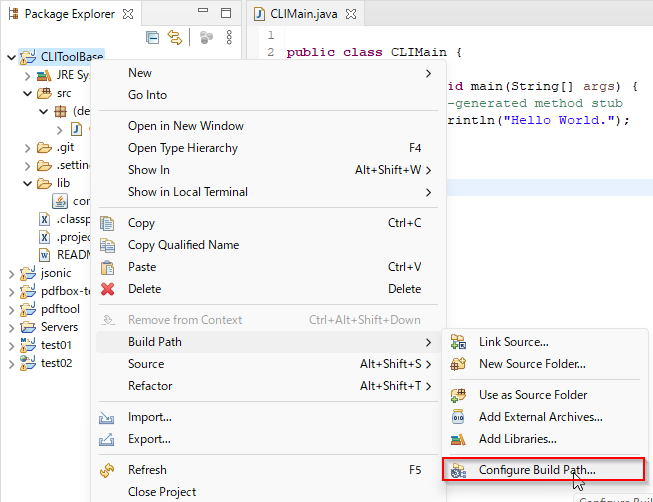The width and height of the screenshot is (653, 502).
Task: Close the CLIMain.java editor tab
Action: [x=351, y=14]
